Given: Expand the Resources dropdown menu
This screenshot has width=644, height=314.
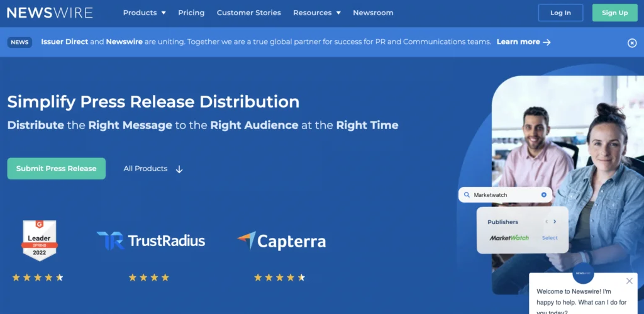Looking at the screenshot, I should point(317,13).
